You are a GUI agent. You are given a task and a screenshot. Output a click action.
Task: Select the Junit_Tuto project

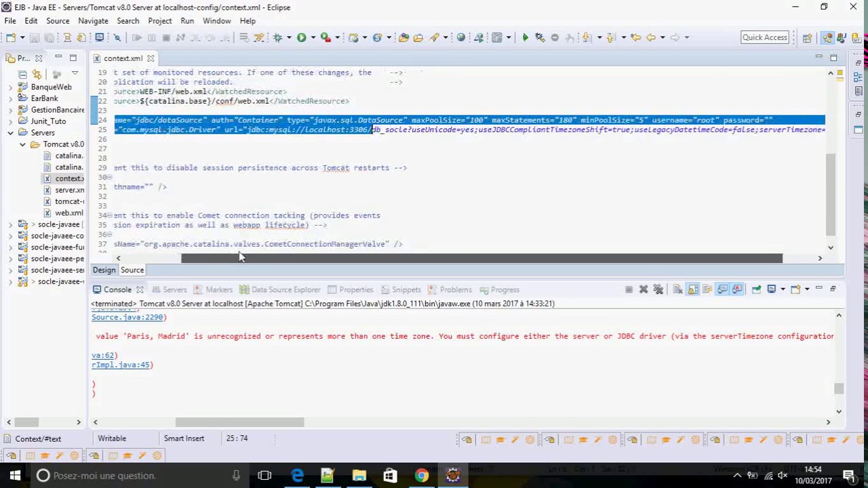point(43,121)
